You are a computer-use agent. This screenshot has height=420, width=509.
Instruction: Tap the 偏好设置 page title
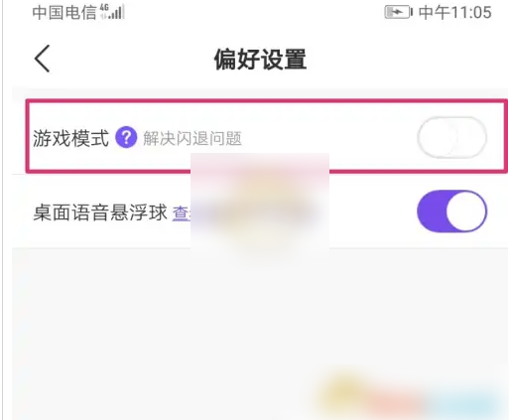(260, 60)
